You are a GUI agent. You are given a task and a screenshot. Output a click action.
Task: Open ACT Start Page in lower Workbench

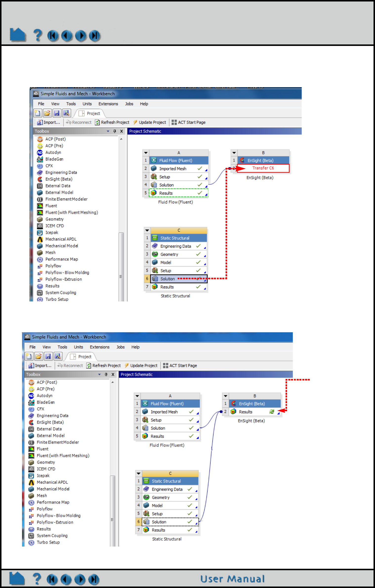(x=180, y=365)
